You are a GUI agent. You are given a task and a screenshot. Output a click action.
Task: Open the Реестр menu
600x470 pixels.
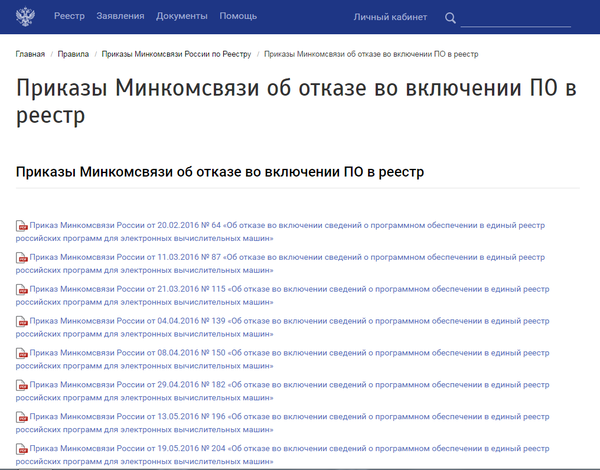coord(69,16)
